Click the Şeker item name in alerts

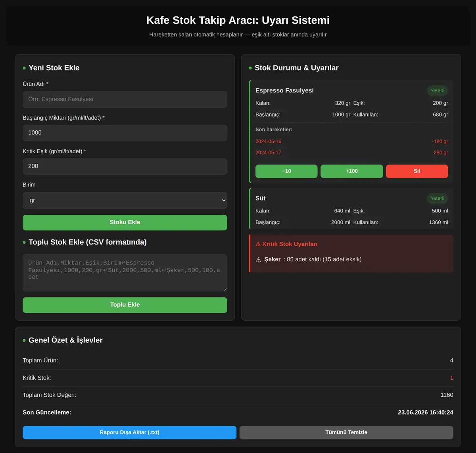point(273,260)
